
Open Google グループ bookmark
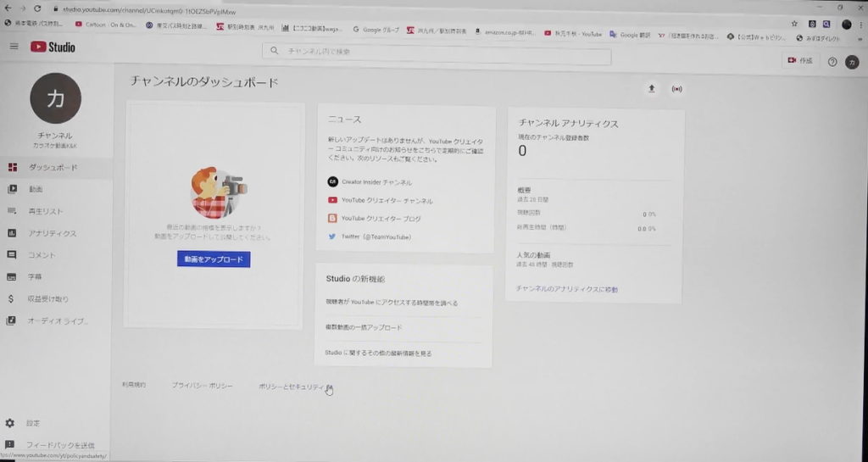pos(376,30)
